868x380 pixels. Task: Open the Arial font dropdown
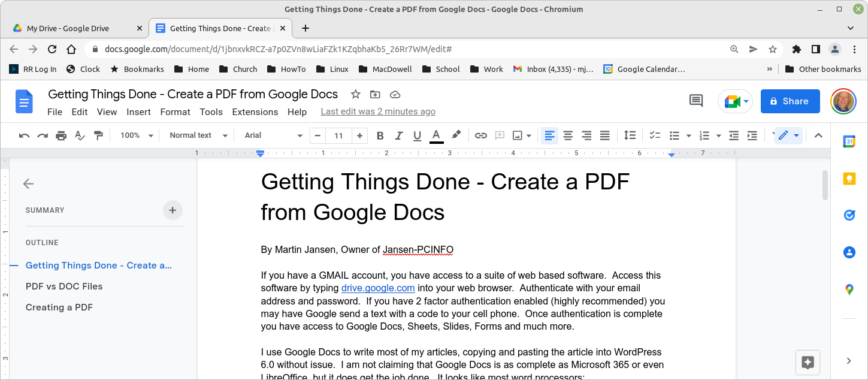pyautogui.click(x=273, y=135)
